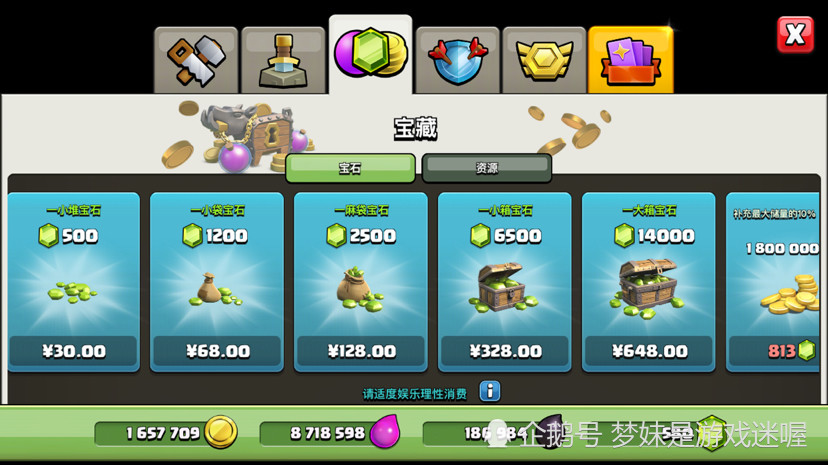This screenshot has height=465, width=828.
Task: Open the hammer and saw builder tab
Action: coord(196,60)
